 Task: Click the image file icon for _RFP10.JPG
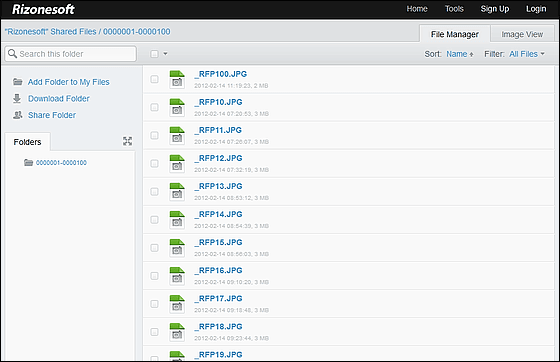tap(177, 107)
